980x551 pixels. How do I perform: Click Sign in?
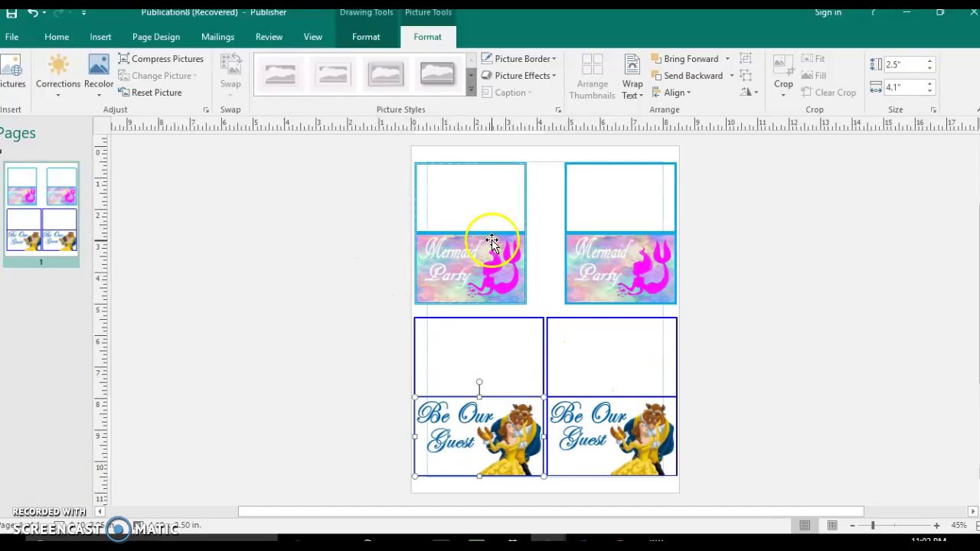pyautogui.click(x=828, y=12)
